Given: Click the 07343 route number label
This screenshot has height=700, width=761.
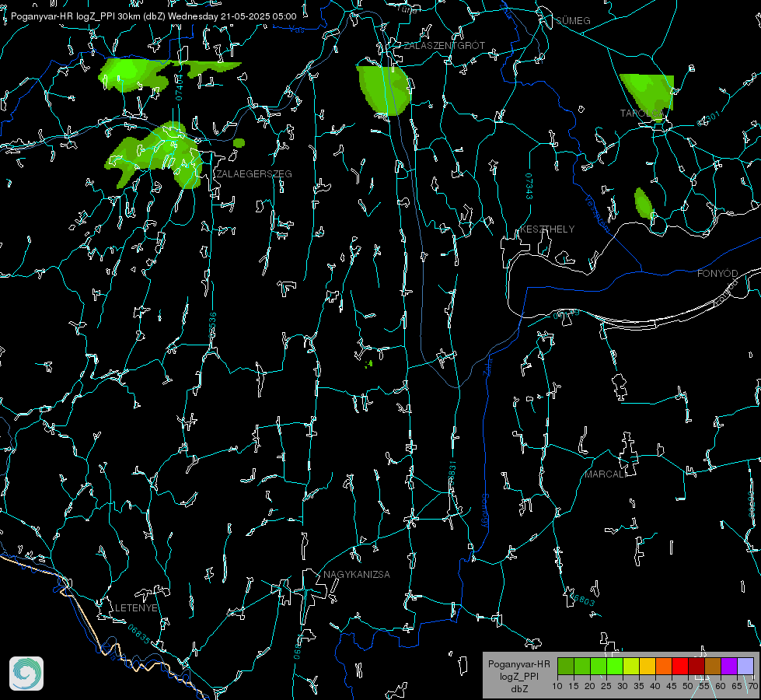Looking at the screenshot, I should [529, 187].
